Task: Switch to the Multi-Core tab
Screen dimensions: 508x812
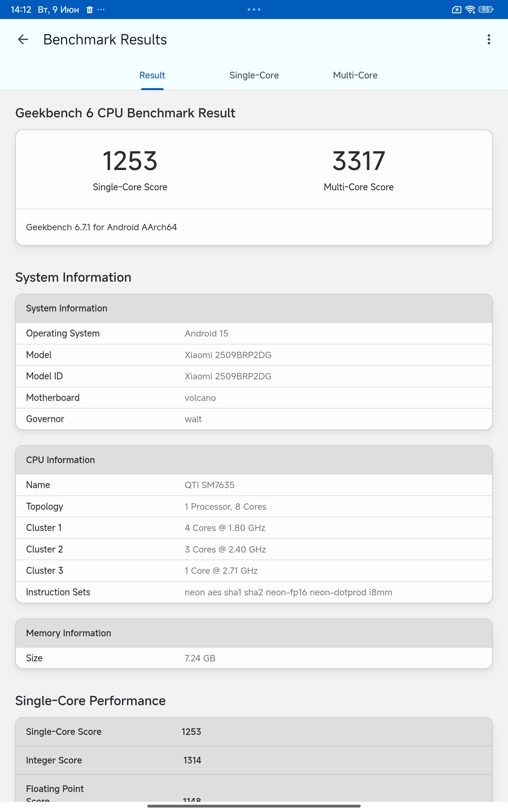Action: (x=355, y=75)
